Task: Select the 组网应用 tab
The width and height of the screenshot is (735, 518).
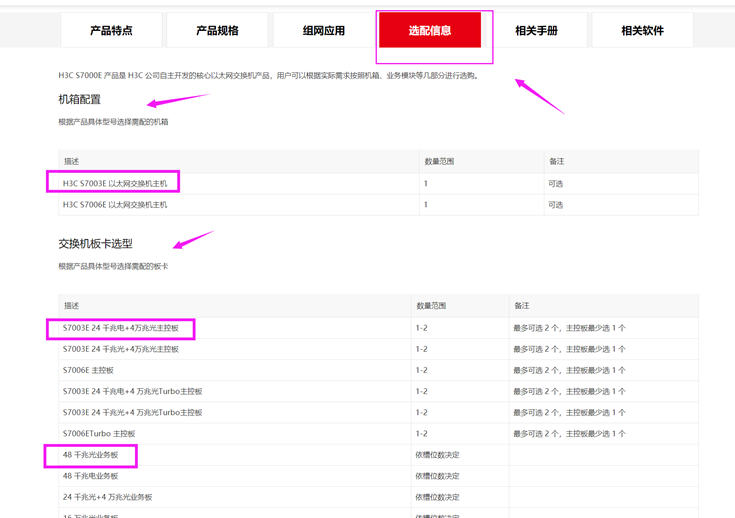Action: 324,30
